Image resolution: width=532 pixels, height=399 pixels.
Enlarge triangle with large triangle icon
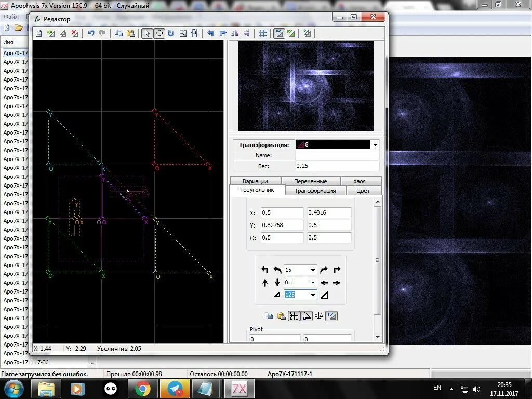click(324, 295)
